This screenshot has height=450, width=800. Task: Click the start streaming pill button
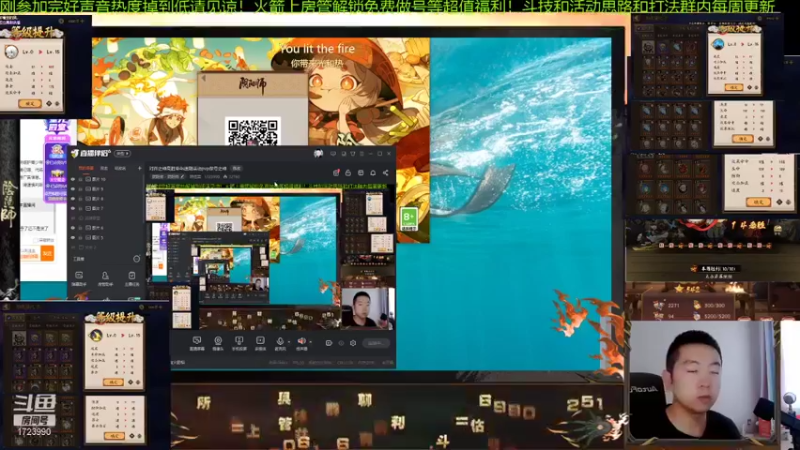376,343
